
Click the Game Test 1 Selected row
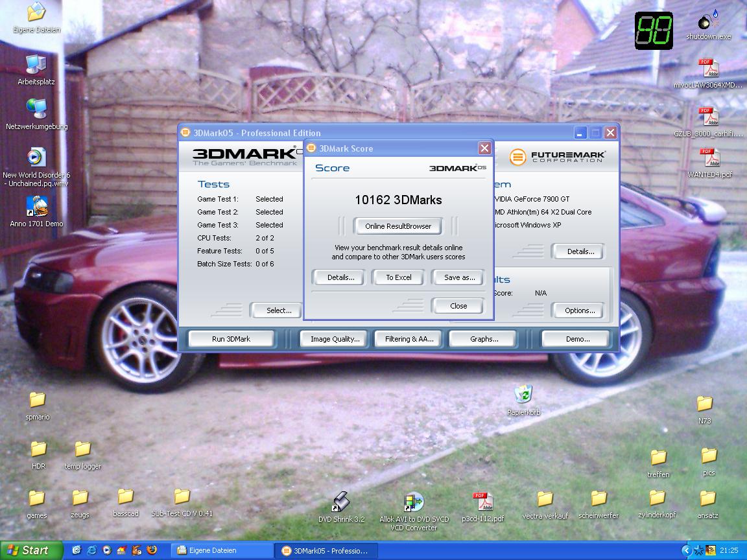[240, 199]
